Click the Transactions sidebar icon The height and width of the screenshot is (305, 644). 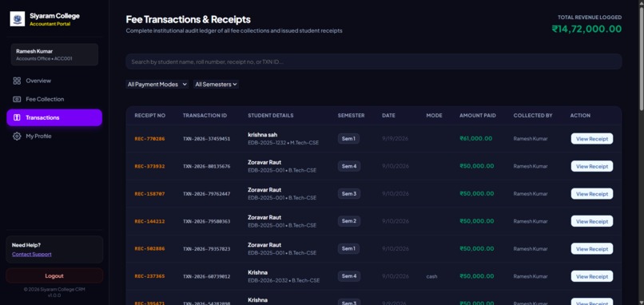pos(17,118)
